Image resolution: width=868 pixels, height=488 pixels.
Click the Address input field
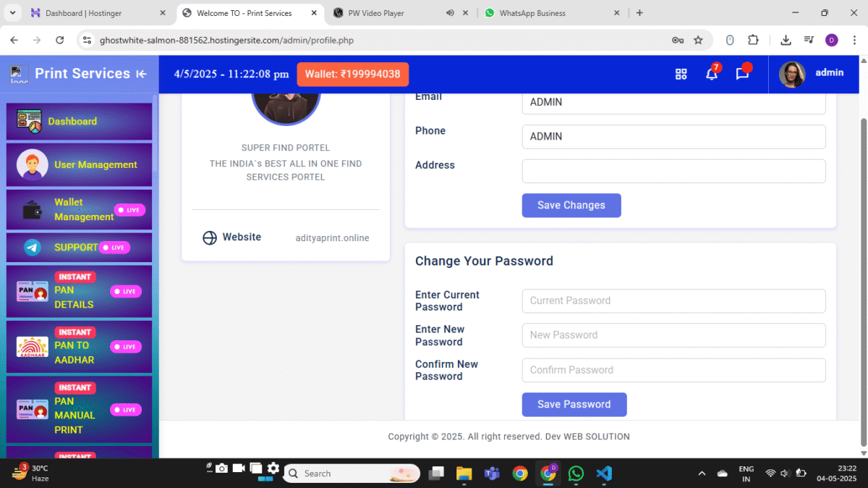pyautogui.click(x=674, y=171)
